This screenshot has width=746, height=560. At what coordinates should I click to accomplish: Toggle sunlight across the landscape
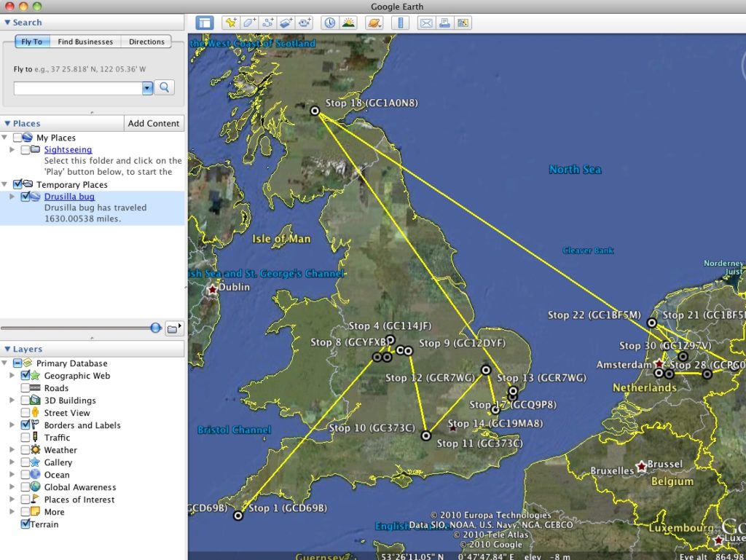click(348, 23)
